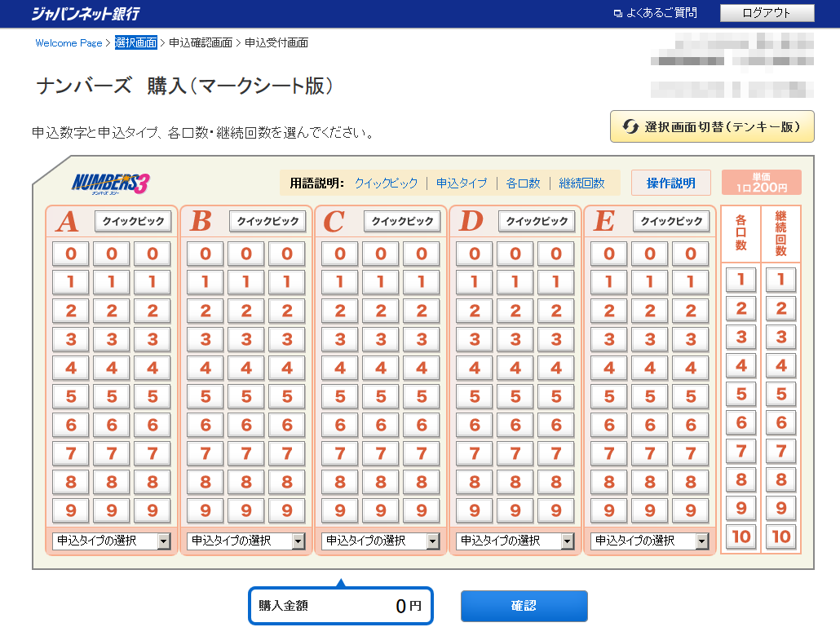This screenshot has width=840, height=636.
Task: Select 3 under 各口数
Action: (740, 337)
